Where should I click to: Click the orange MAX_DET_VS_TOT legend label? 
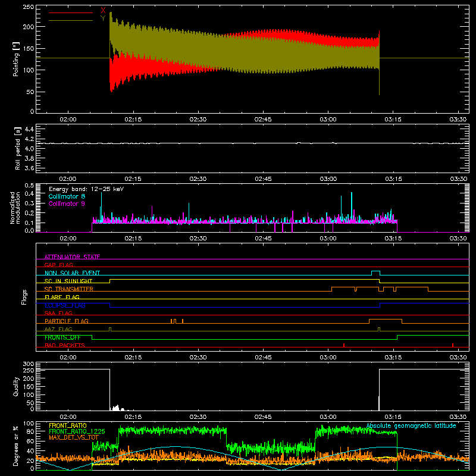point(74,437)
